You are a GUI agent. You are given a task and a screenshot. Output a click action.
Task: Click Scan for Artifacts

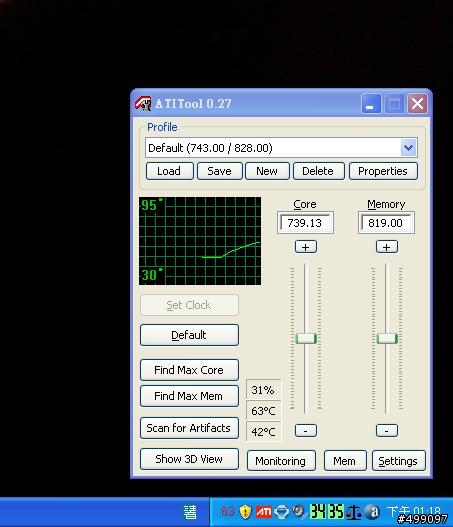pyautogui.click(x=189, y=428)
